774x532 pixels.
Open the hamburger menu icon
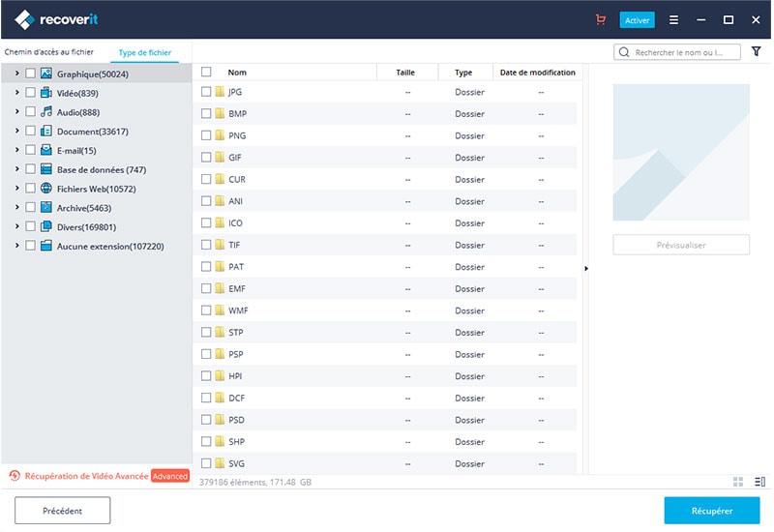pyautogui.click(x=673, y=19)
